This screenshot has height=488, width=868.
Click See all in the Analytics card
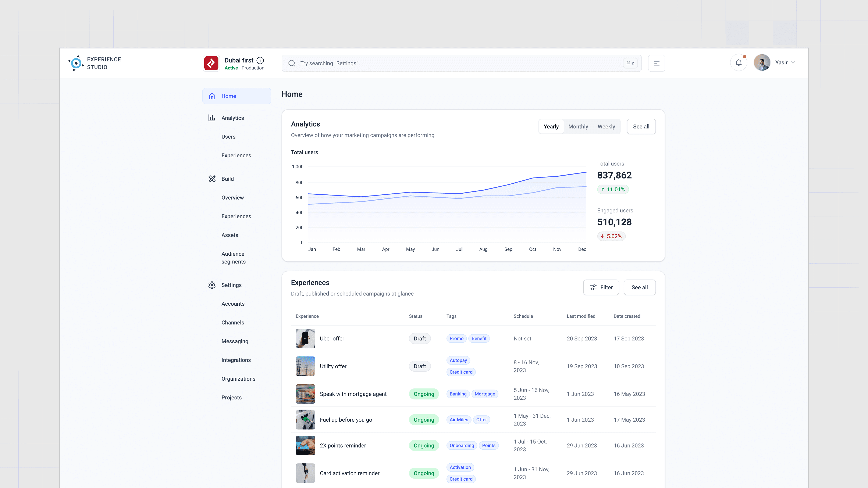click(x=641, y=126)
